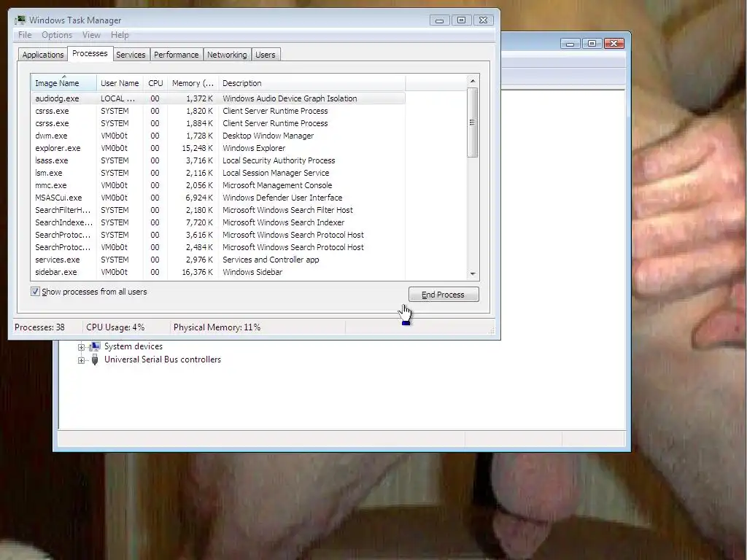Viewport: 747px width, 560px height.
Task: Select the services.exe process
Action: point(218,260)
